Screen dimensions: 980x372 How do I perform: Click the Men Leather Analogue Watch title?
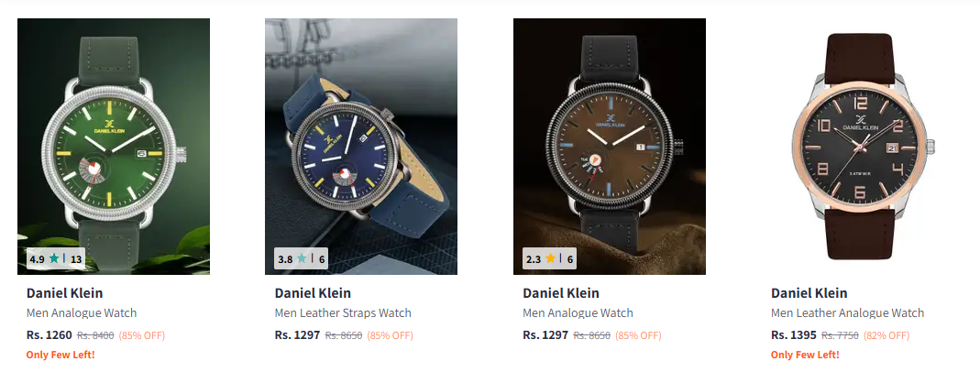pos(847,313)
